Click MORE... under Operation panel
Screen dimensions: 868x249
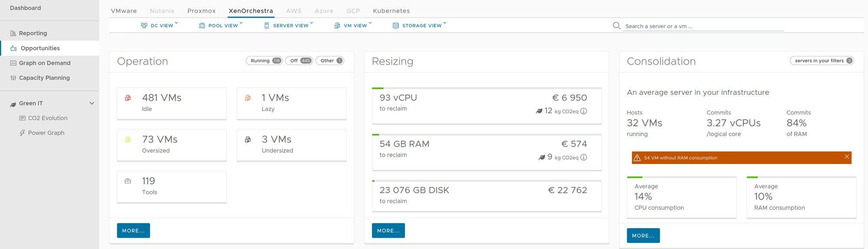point(133,230)
